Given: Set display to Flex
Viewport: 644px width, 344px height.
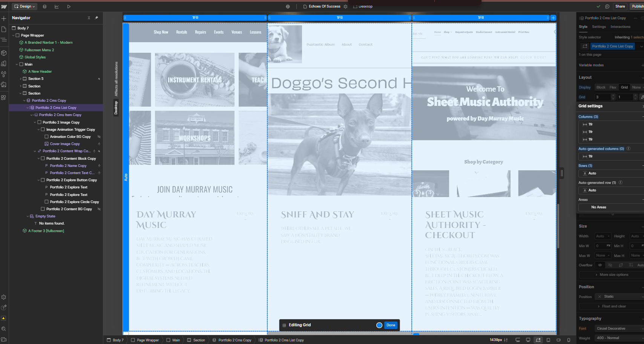Looking at the screenshot, I should click(x=613, y=87).
